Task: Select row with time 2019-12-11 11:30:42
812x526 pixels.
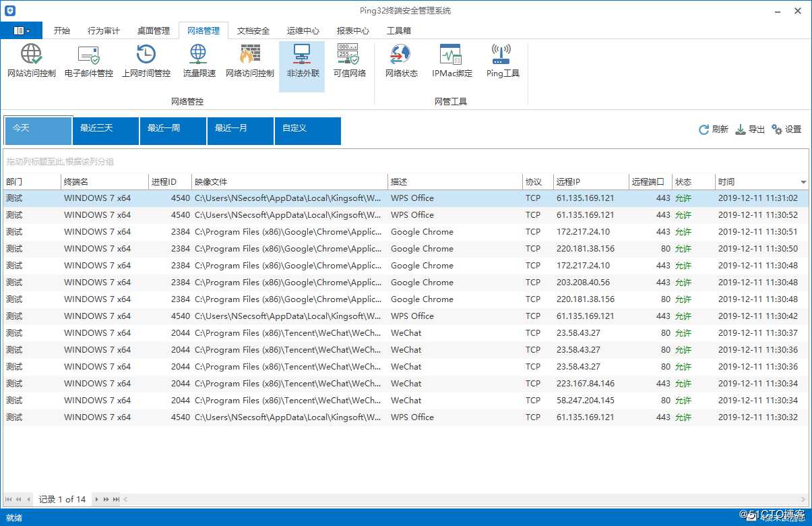Action: tap(406, 316)
